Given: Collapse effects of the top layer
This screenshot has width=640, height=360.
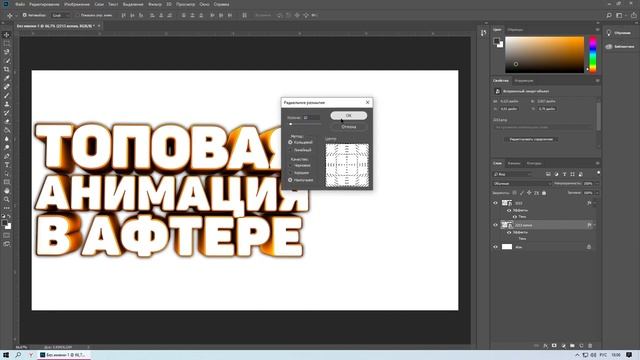Looking at the screenshot, I should point(595,203).
